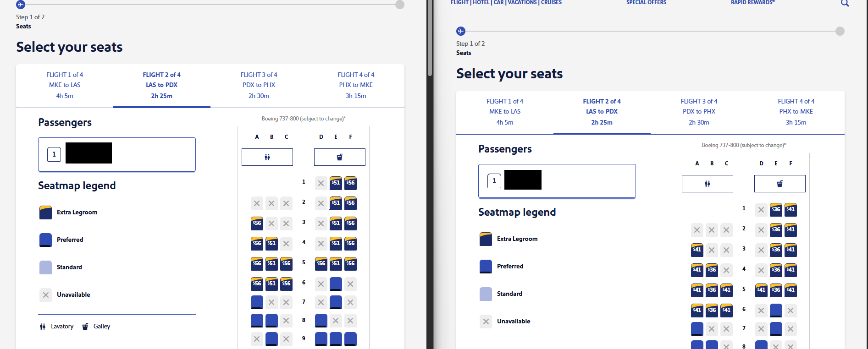The height and width of the screenshot is (349, 868).
Task: Open the Special Offers link
Action: (x=646, y=3)
